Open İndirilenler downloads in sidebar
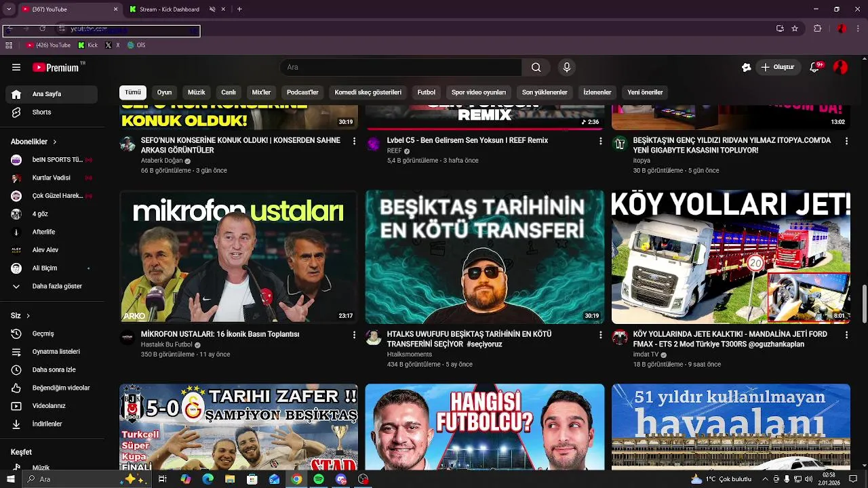The width and height of the screenshot is (868, 488). tap(52, 424)
